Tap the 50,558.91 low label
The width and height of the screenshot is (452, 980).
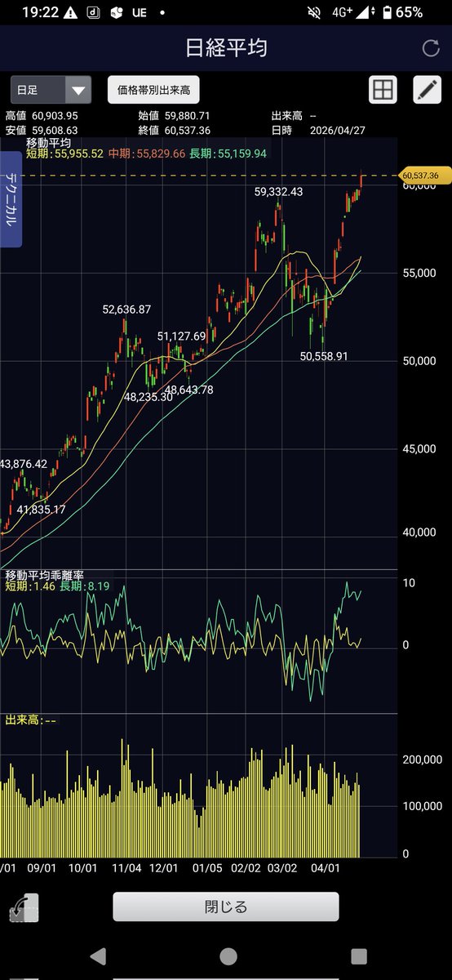click(x=325, y=356)
